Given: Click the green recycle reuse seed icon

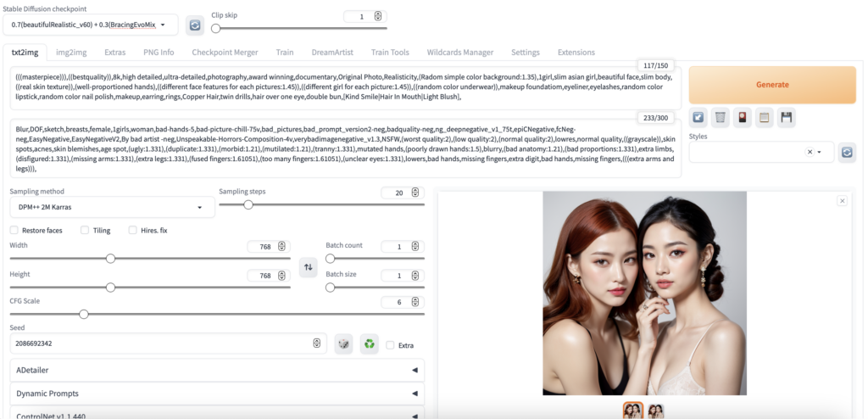Looking at the screenshot, I should 369,344.
